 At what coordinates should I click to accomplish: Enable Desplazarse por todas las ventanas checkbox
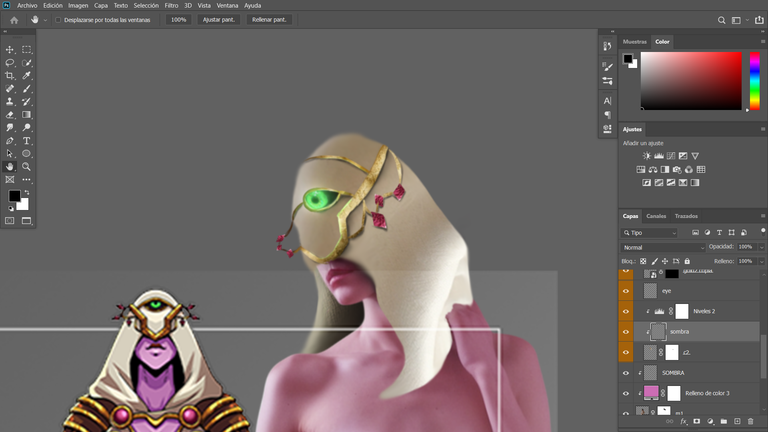pyautogui.click(x=58, y=20)
